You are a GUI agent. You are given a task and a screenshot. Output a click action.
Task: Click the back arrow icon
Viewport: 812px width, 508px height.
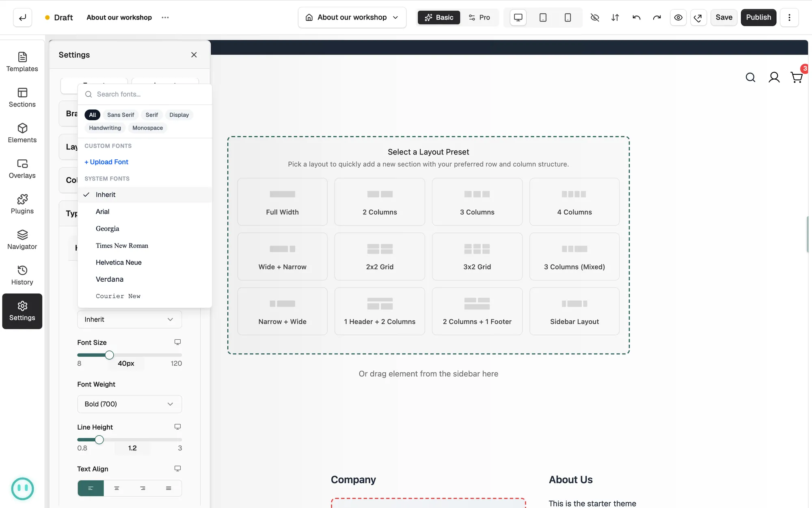22,17
